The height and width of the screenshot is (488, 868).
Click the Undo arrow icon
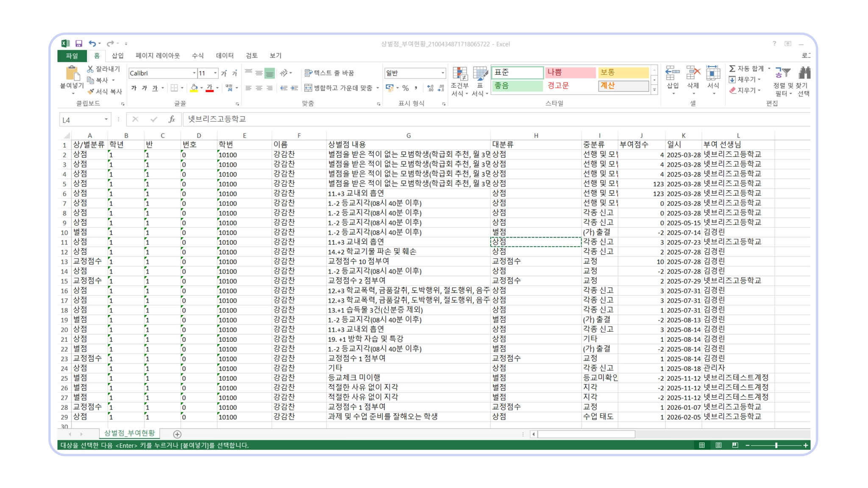coord(92,44)
